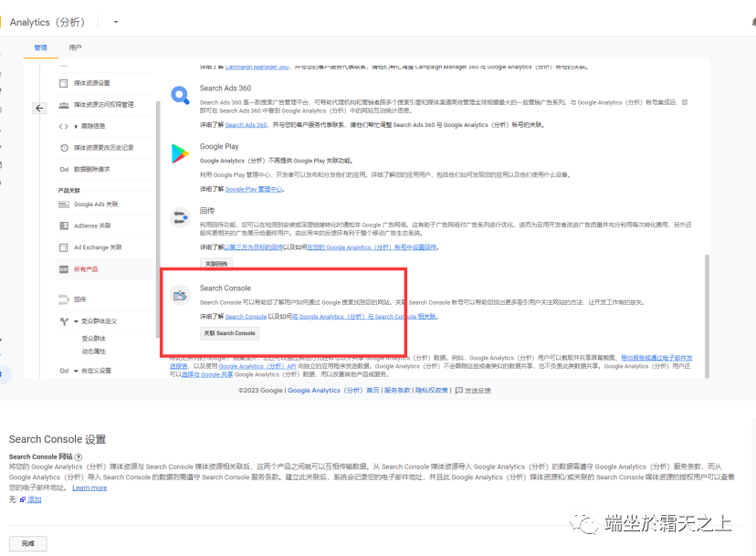Open 媒体资源更改历史记录 in the sidebar
Viewport: 756px width, 556px height.
tap(103, 147)
